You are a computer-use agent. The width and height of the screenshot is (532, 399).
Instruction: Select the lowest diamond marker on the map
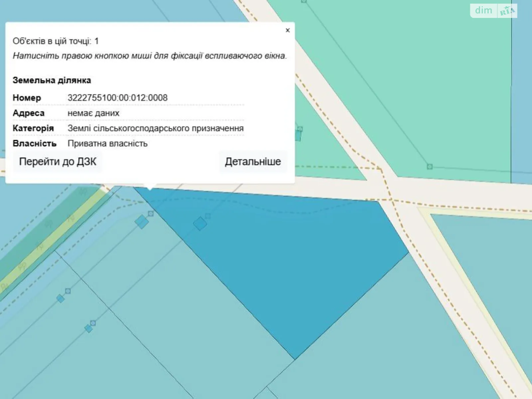pyautogui.click(x=88, y=329)
